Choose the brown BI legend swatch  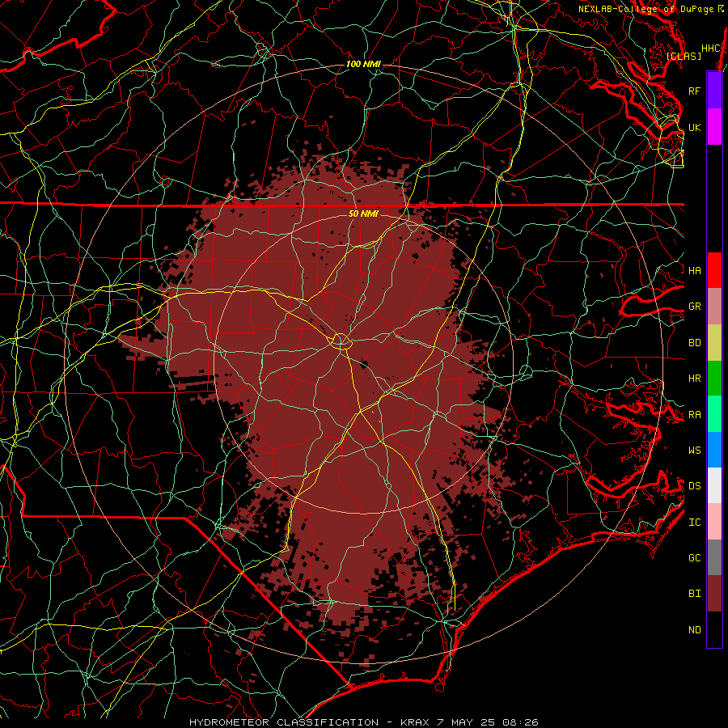pyautogui.click(x=714, y=594)
